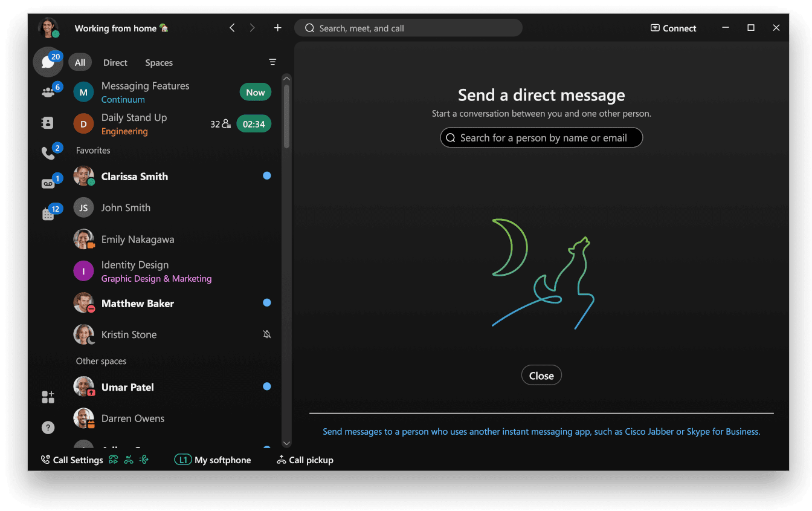This screenshot has height=511, width=812.
Task: Close the Send a direct message panel
Action: coord(541,375)
